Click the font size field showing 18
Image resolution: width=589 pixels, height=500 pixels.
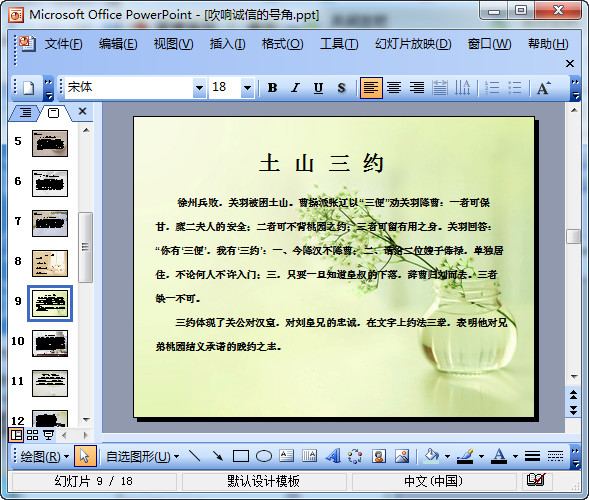[225, 88]
